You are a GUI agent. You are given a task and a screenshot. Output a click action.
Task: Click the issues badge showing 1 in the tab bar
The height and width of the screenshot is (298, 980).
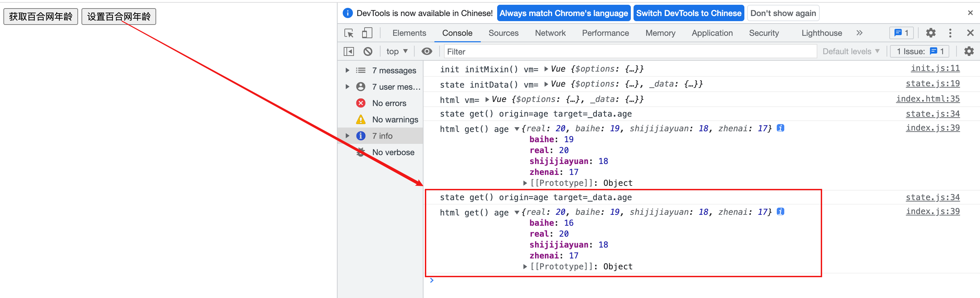pyautogui.click(x=901, y=33)
